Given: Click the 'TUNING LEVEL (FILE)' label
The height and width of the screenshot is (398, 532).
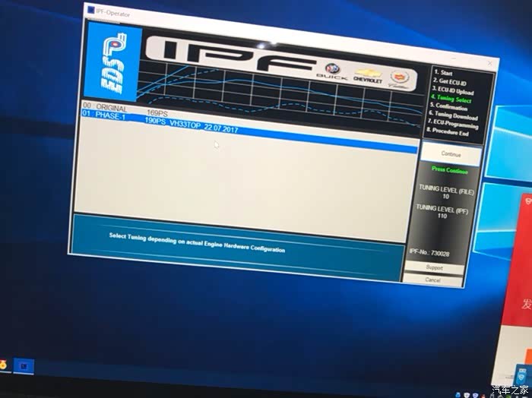Looking at the screenshot, I should tap(446, 189).
